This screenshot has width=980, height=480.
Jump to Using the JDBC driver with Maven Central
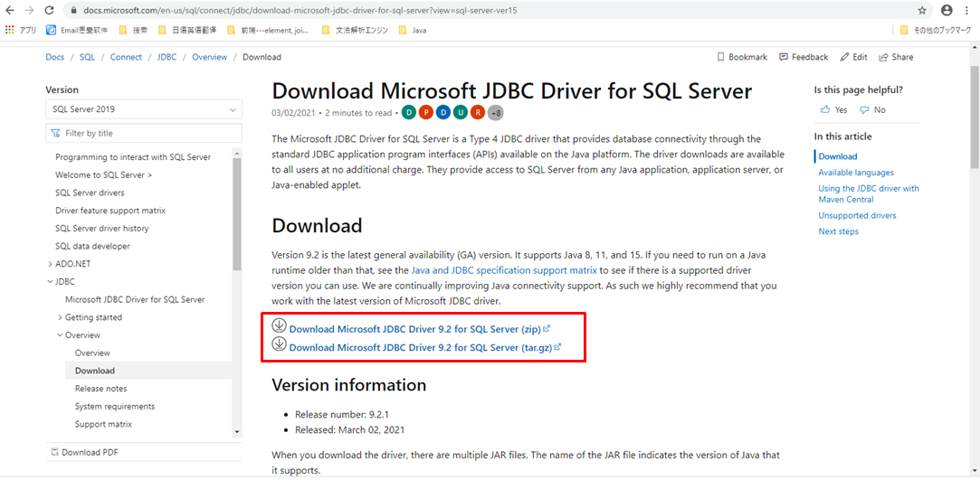tap(868, 193)
